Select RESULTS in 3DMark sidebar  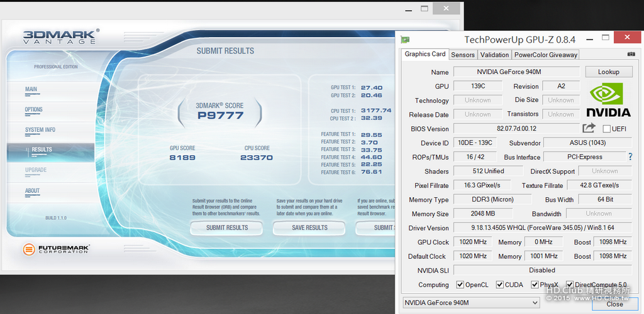click(50, 152)
